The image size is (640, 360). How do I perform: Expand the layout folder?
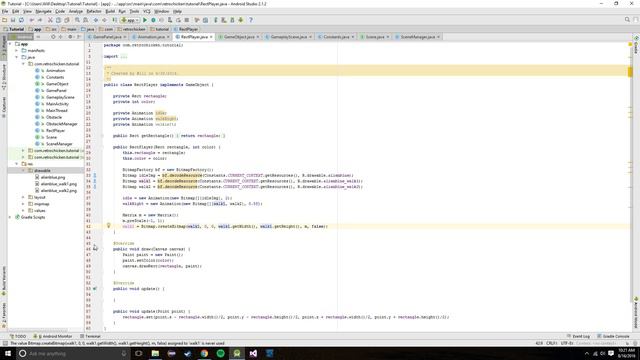point(23,197)
